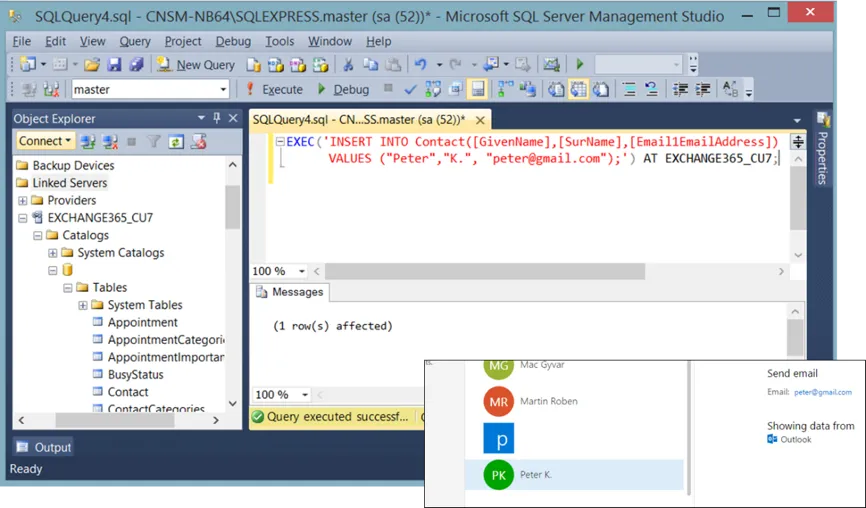Switch to the Messages tab
The width and height of the screenshot is (866, 508).
pyautogui.click(x=291, y=292)
